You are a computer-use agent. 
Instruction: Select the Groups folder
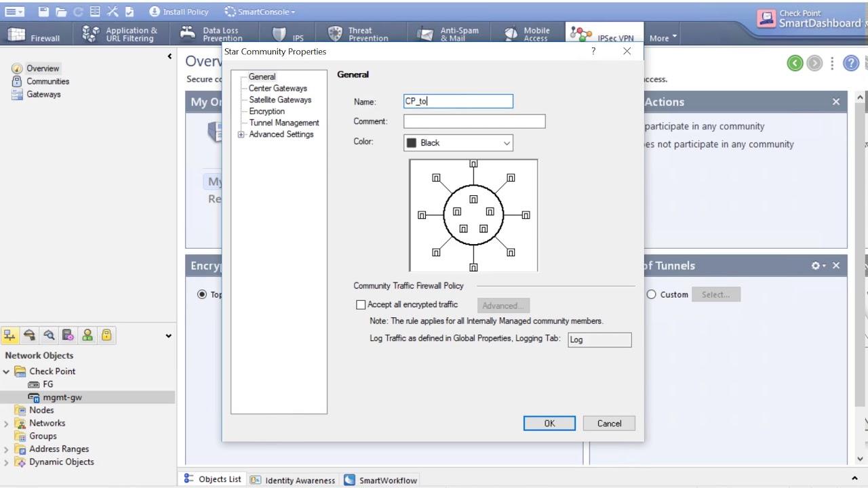pyautogui.click(x=43, y=436)
